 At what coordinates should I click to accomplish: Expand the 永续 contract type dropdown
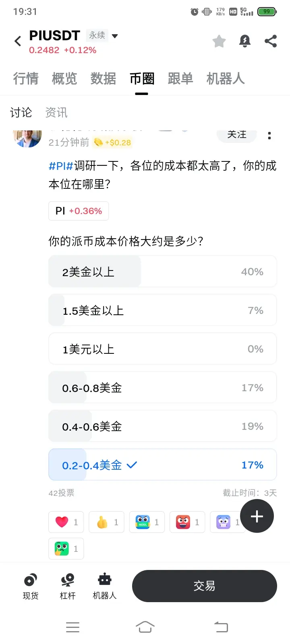pyautogui.click(x=115, y=36)
